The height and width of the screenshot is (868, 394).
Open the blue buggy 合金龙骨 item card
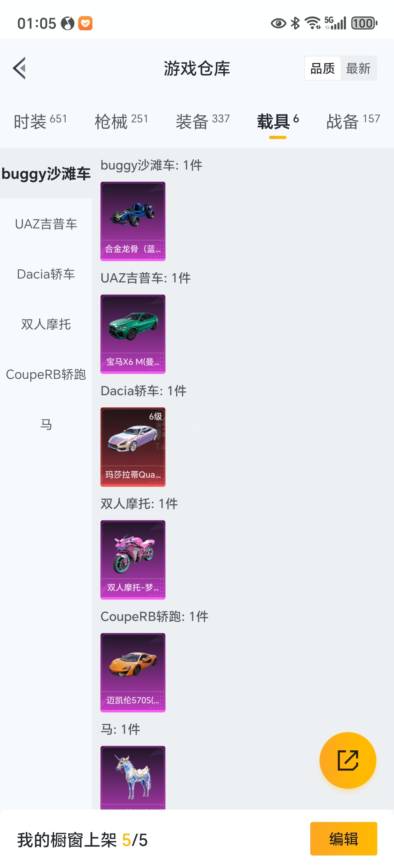133,221
